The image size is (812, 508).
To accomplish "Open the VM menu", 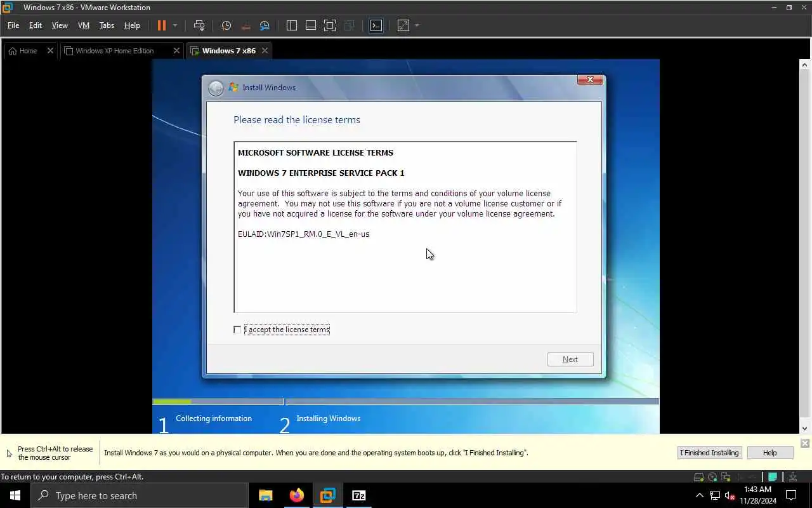I will coord(84,25).
